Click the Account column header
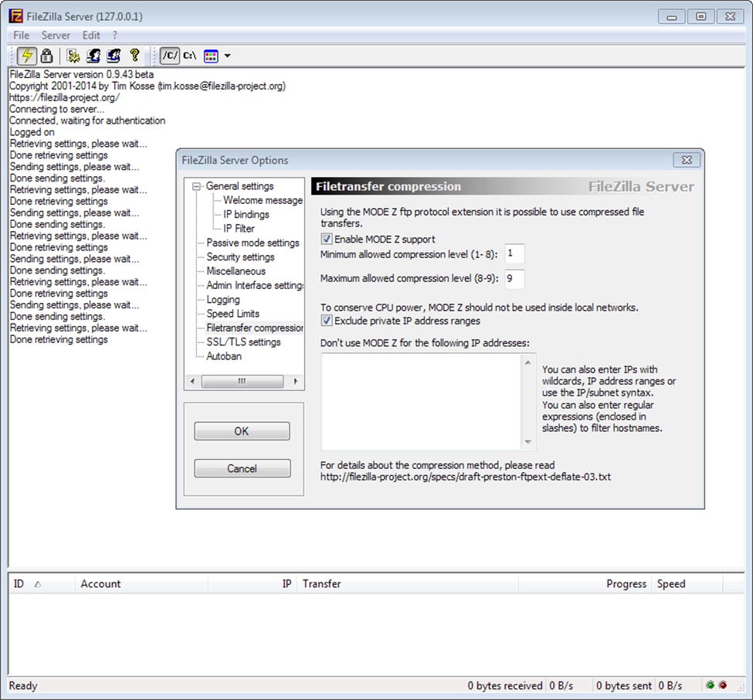 click(141, 584)
